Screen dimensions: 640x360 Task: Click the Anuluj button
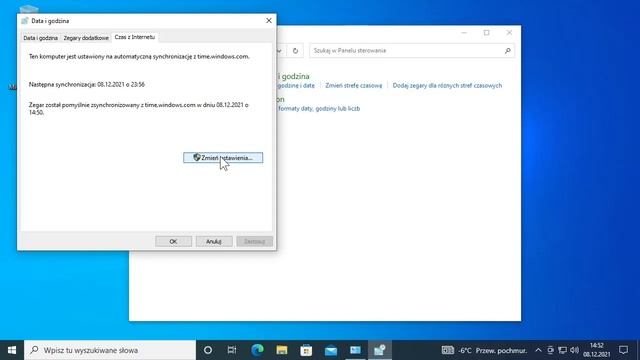pos(213,241)
